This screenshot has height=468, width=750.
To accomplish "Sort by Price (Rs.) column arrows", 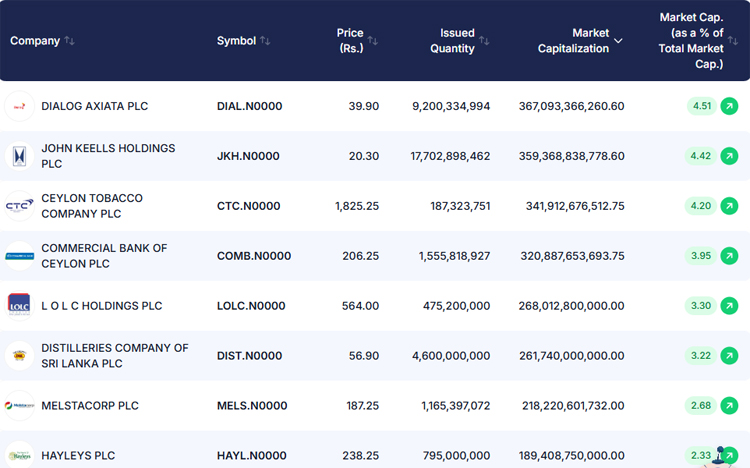I will coord(373,41).
